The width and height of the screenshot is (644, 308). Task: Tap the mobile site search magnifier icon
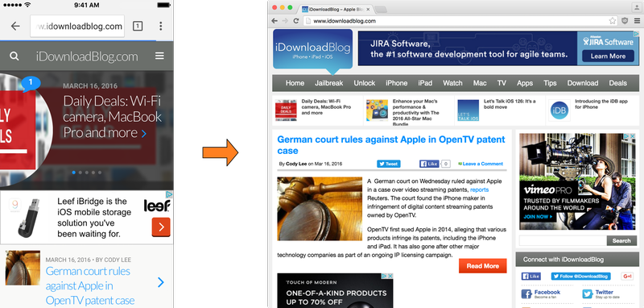pos(14,56)
